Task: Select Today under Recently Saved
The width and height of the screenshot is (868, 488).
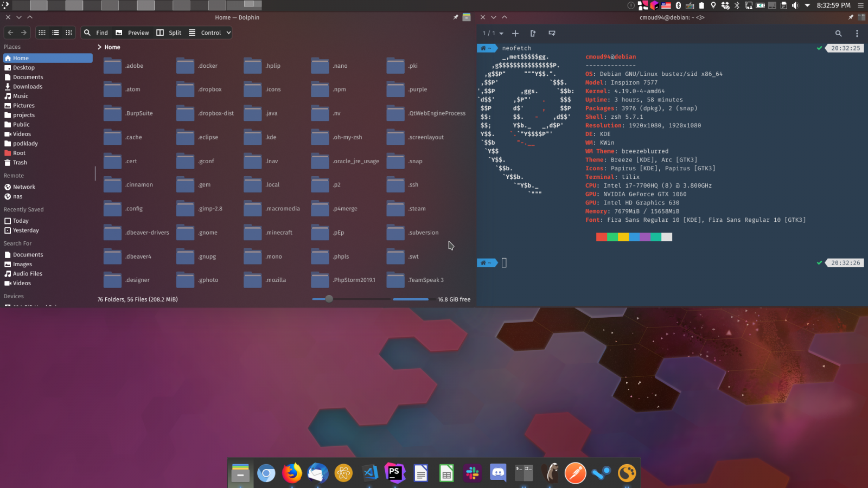Action: coord(21,221)
